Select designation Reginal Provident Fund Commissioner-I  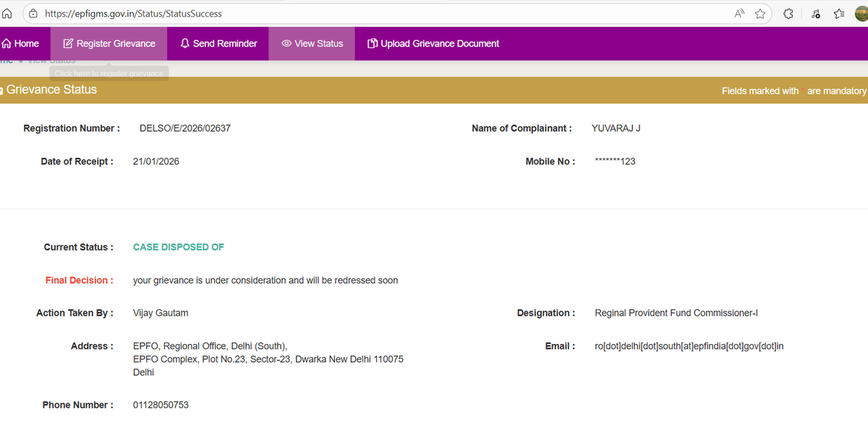676,313
